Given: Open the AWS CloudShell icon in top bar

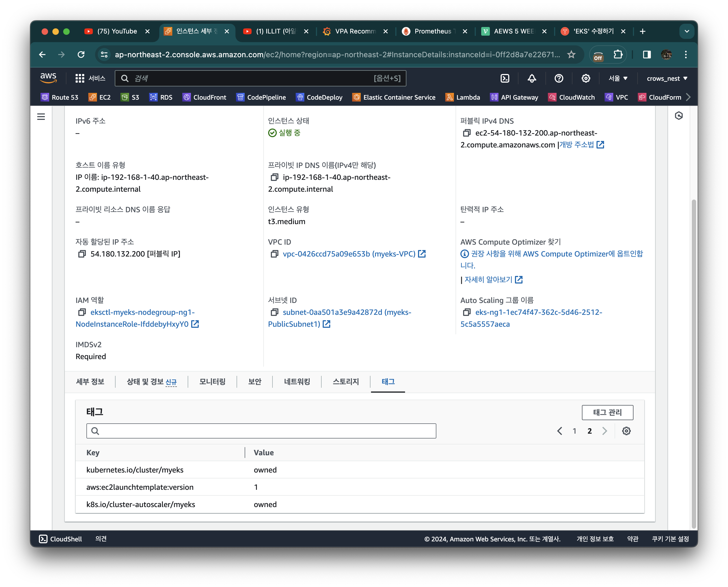Looking at the screenshot, I should coord(504,79).
